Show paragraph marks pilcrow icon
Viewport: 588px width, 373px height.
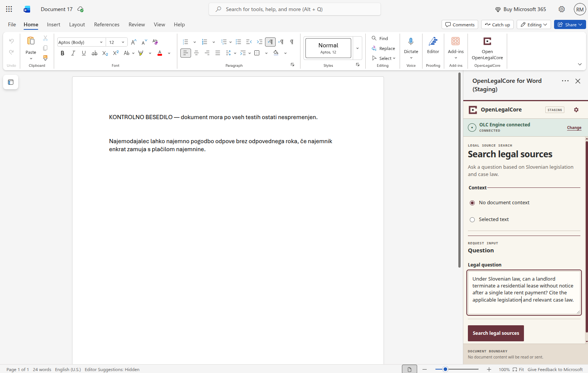tap(292, 42)
